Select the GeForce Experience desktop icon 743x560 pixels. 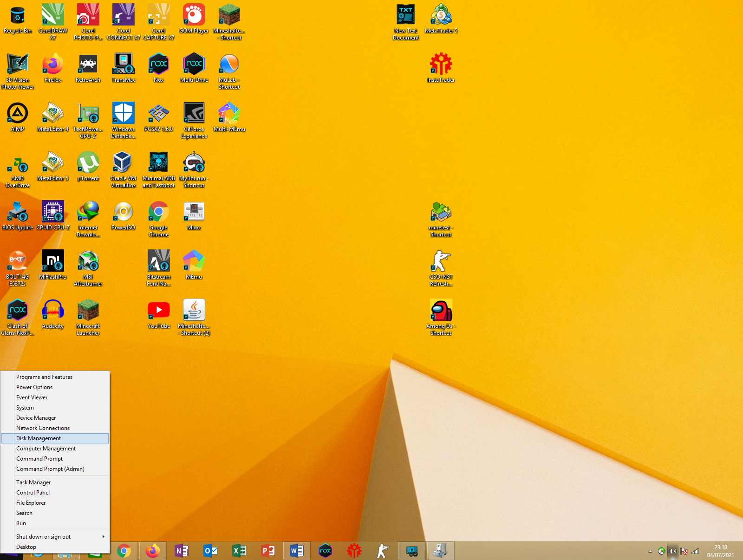coord(194,121)
